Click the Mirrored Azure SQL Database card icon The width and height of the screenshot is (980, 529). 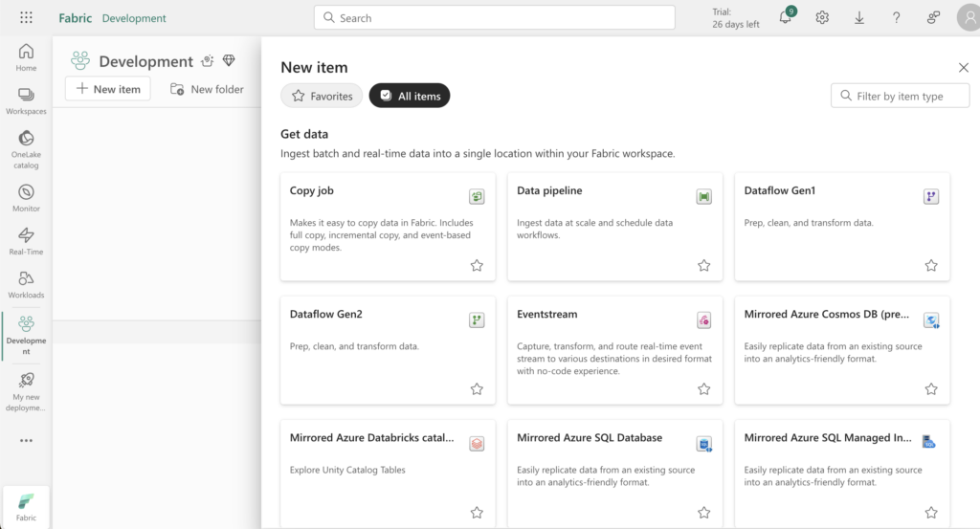[703, 444]
